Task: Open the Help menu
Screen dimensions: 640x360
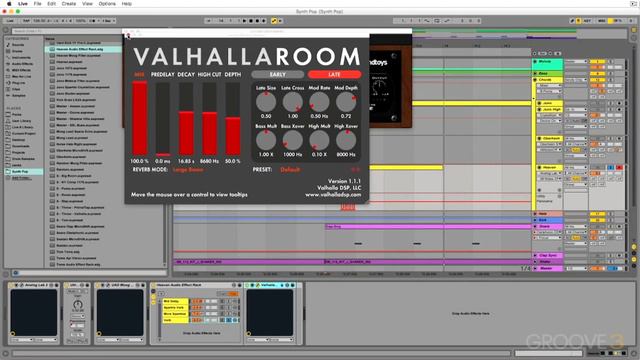Action: (x=127, y=4)
